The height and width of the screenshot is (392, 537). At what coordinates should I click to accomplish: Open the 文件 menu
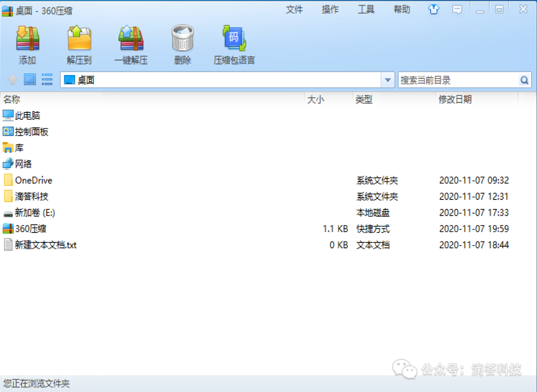click(294, 9)
